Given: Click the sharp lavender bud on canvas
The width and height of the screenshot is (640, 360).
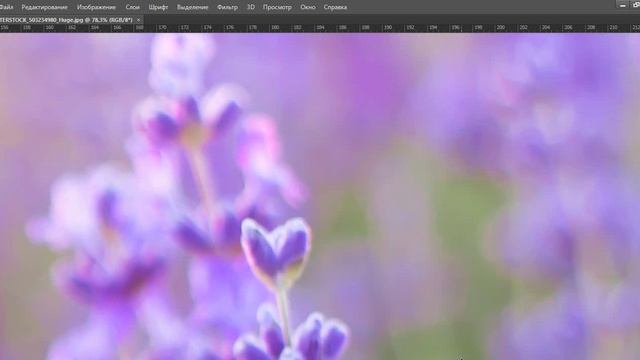Looking at the screenshot, I should coord(276,252).
